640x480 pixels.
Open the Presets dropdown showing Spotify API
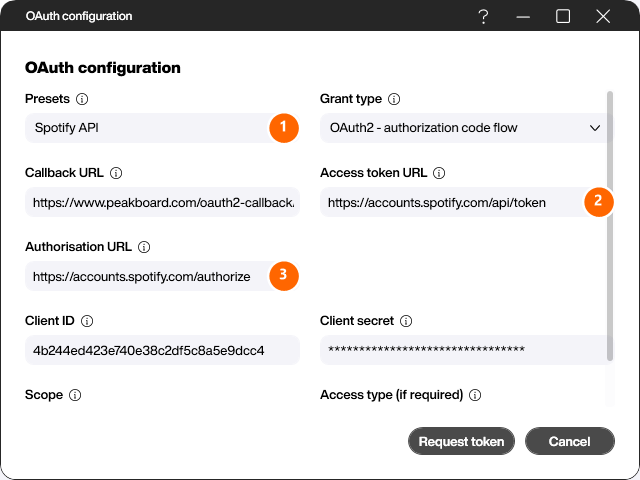click(162, 128)
